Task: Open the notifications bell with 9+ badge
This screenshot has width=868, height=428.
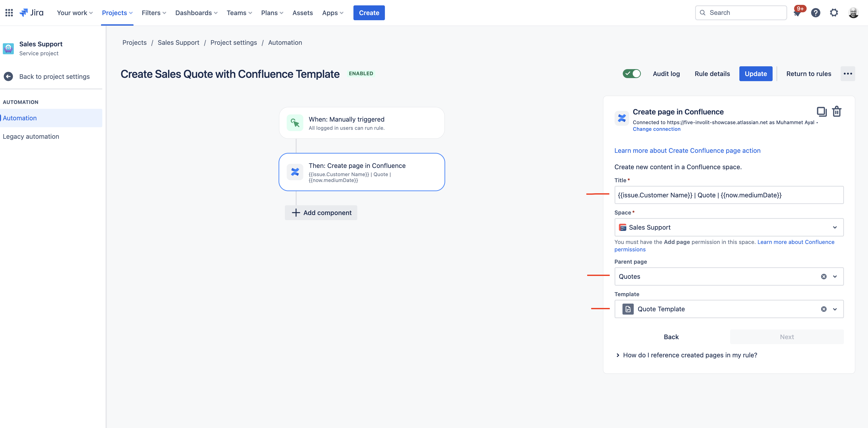Action: click(x=797, y=13)
